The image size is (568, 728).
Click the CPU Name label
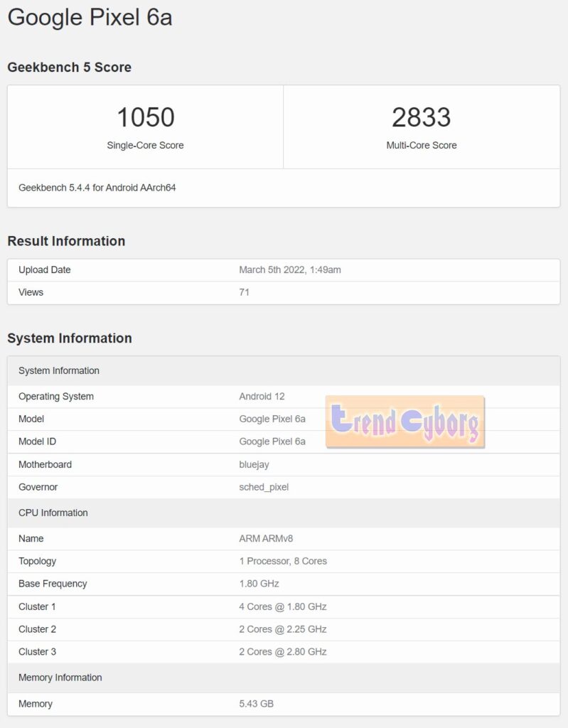(31, 539)
